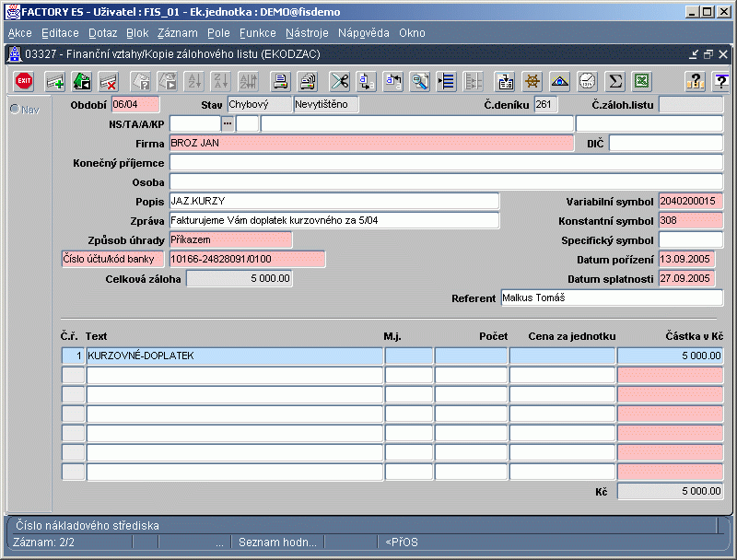Click the Období field with 06/04
The height and width of the screenshot is (560, 737).
click(x=135, y=104)
